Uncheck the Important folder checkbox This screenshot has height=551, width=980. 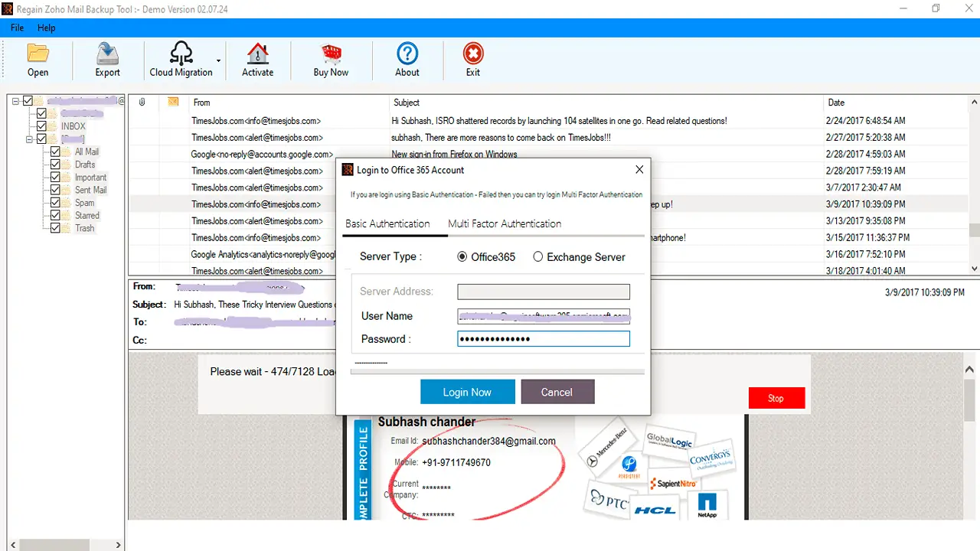[56, 178]
